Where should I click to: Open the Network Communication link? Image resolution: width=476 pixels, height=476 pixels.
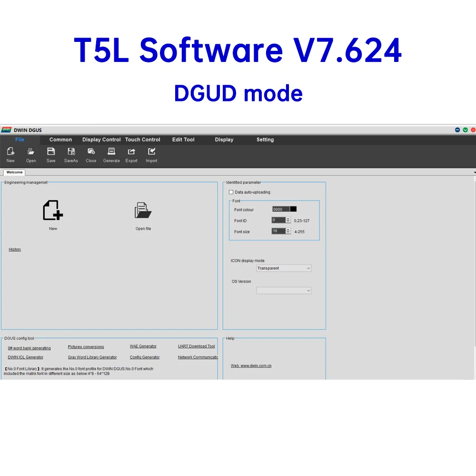click(198, 357)
